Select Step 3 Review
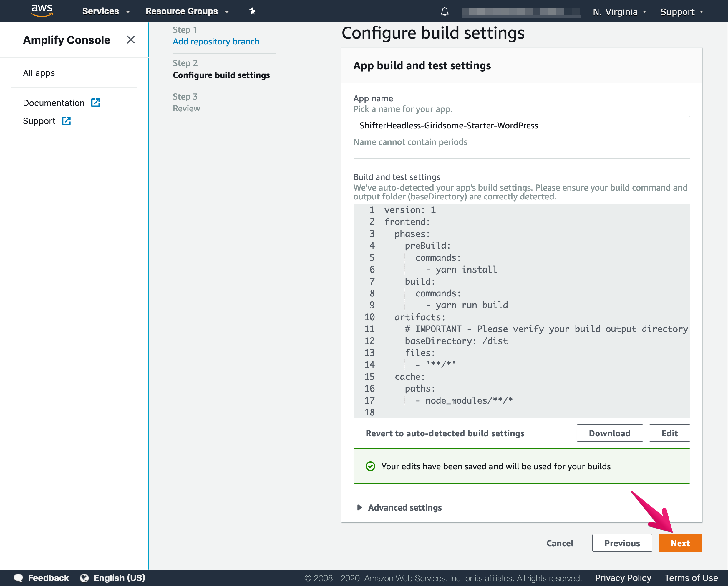 pyautogui.click(x=186, y=108)
